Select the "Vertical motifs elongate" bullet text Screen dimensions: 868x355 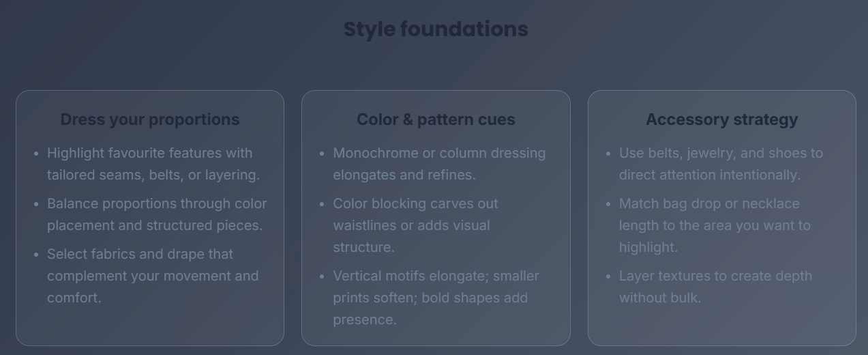[x=436, y=298]
